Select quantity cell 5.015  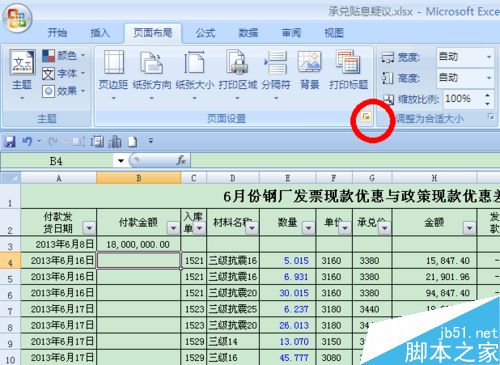click(x=288, y=261)
